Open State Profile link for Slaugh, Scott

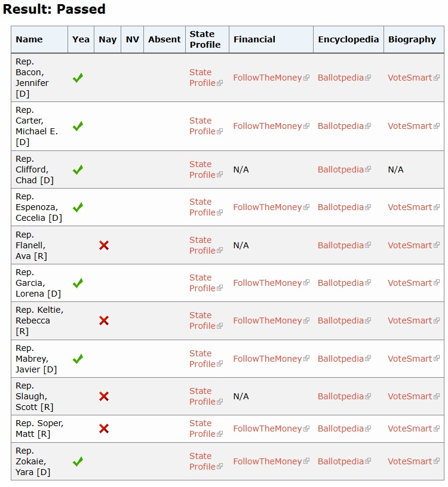(206, 396)
